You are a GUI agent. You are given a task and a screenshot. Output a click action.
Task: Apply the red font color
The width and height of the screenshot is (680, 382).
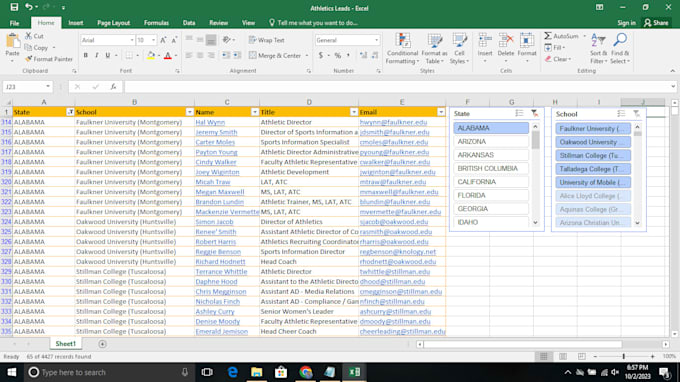[168, 56]
